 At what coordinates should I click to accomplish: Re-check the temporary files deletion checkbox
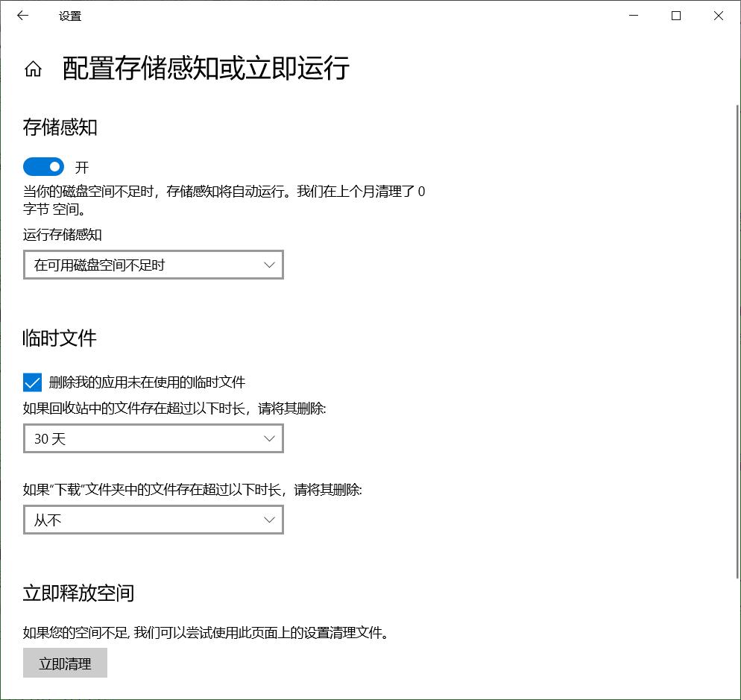31,382
